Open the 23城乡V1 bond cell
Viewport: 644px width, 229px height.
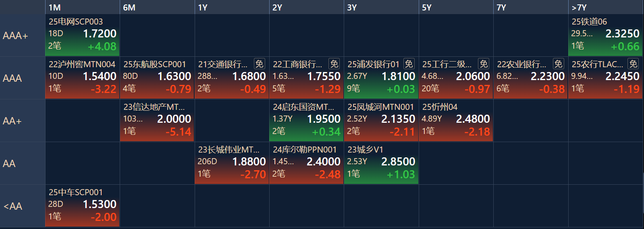tap(381, 163)
